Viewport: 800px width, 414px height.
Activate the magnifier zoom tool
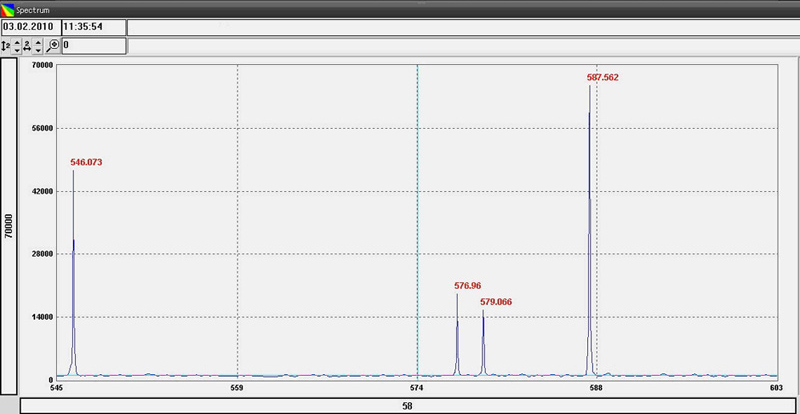pyautogui.click(x=53, y=45)
